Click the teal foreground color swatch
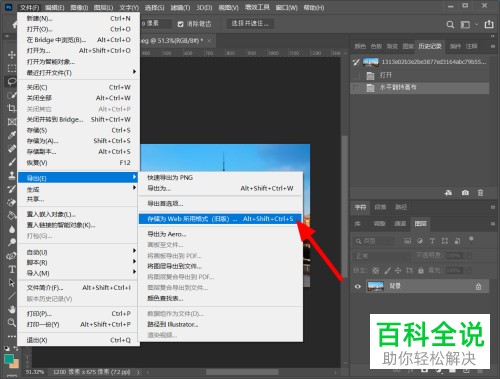 (8, 359)
